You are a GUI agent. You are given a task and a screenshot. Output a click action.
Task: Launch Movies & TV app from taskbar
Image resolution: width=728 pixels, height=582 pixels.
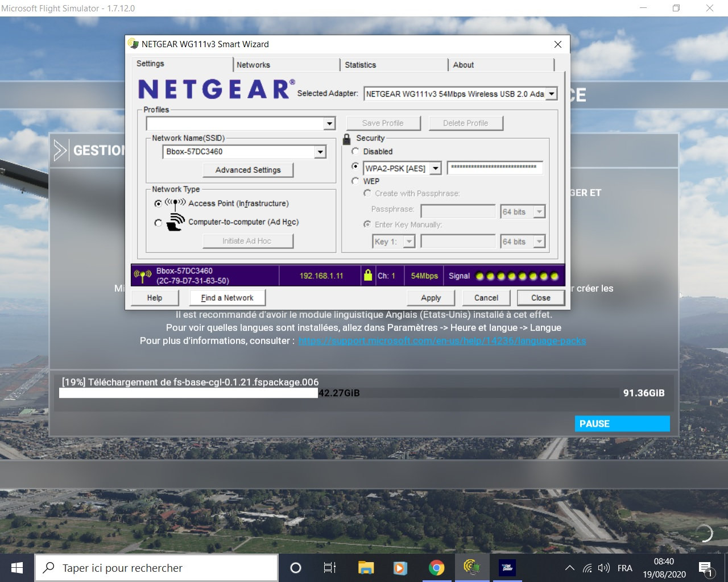tap(400, 568)
